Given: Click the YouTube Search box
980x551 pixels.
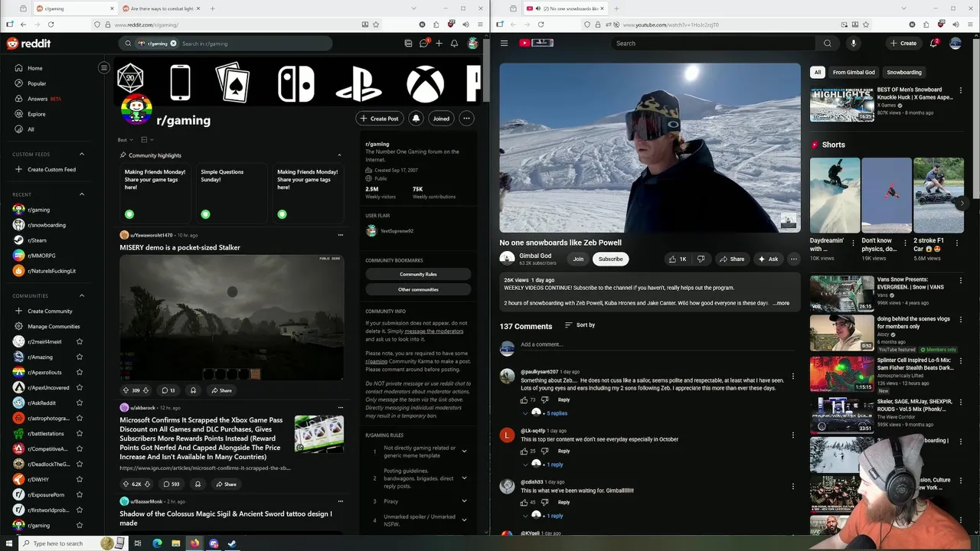Looking at the screenshot, I should 714,43.
